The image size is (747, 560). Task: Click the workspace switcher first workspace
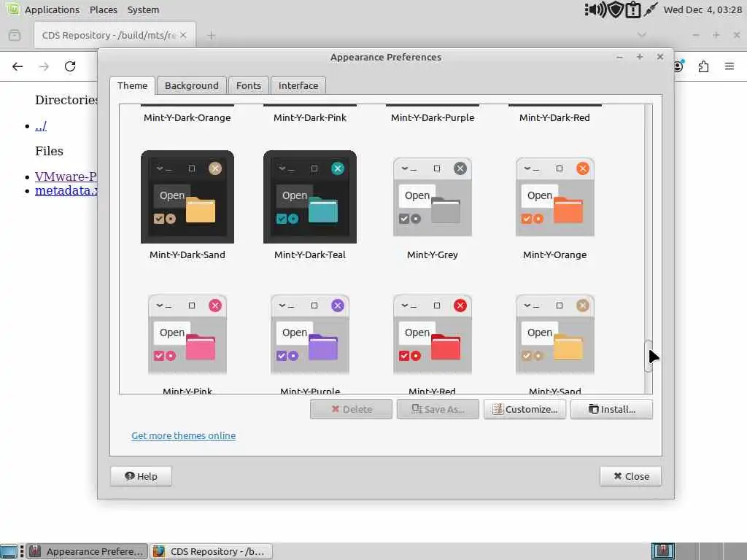click(x=662, y=551)
